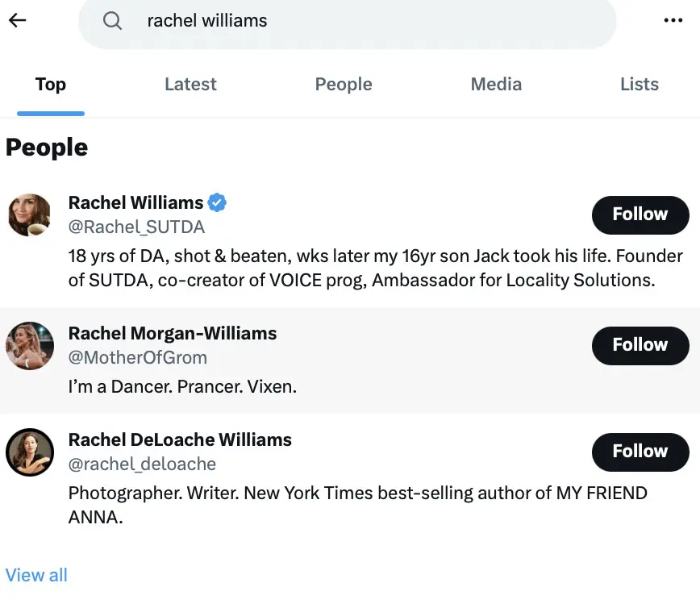Screen dimensions: 700x608
Task: Open the @rachel_deloache handle link
Action: pyautogui.click(x=142, y=464)
